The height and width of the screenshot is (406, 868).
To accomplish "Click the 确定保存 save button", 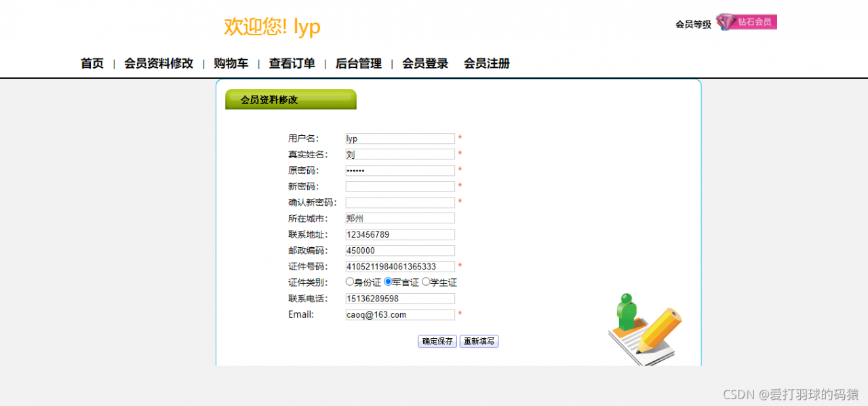I will pos(437,341).
